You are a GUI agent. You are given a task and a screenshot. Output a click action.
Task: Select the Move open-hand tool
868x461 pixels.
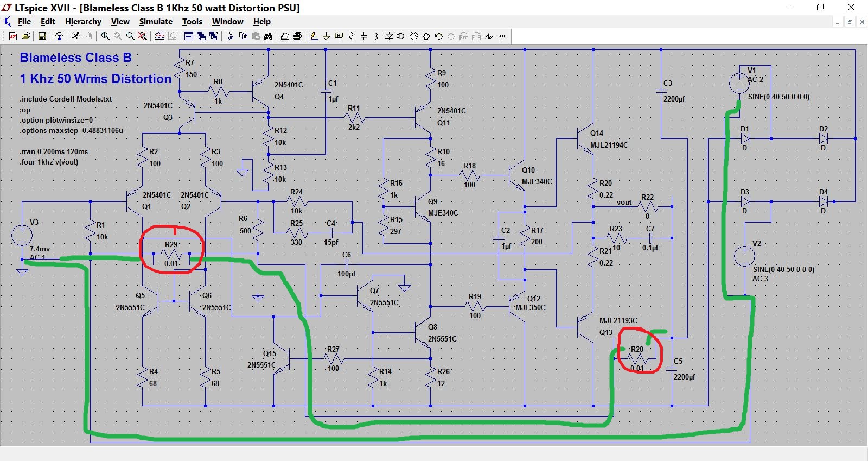pos(414,36)
